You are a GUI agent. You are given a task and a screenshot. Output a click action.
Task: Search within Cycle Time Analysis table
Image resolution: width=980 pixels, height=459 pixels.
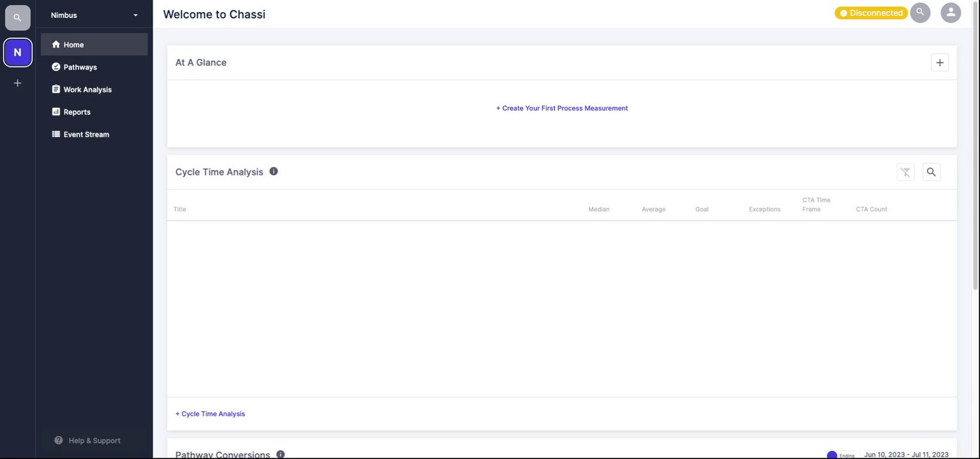tap(932, 172)
